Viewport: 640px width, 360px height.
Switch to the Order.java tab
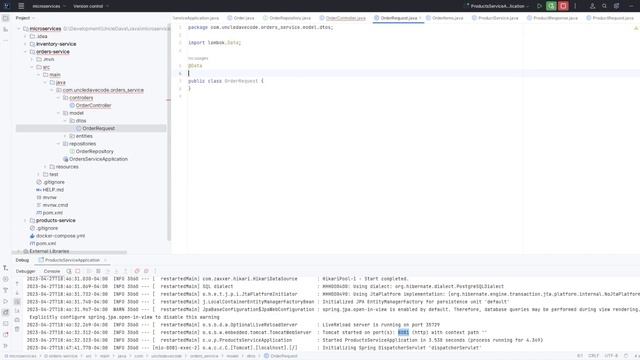241,18
